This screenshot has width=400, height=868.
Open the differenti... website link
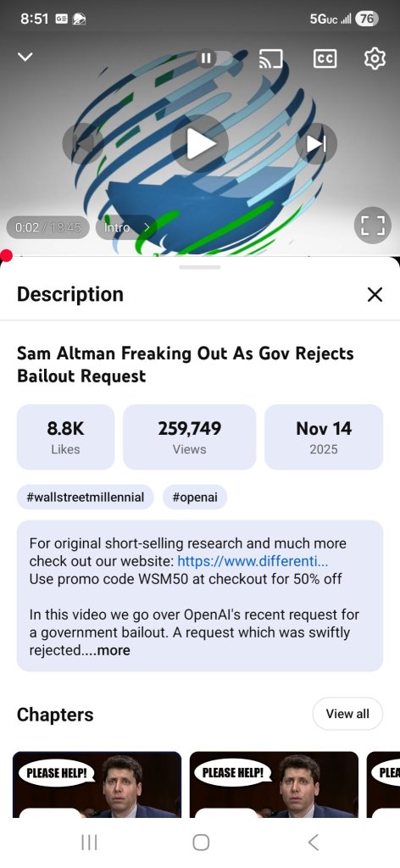tap(253, 561)
